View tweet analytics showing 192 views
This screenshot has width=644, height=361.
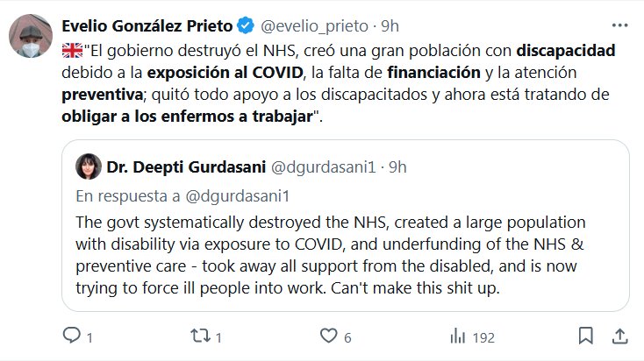click(x=458, y=336)
